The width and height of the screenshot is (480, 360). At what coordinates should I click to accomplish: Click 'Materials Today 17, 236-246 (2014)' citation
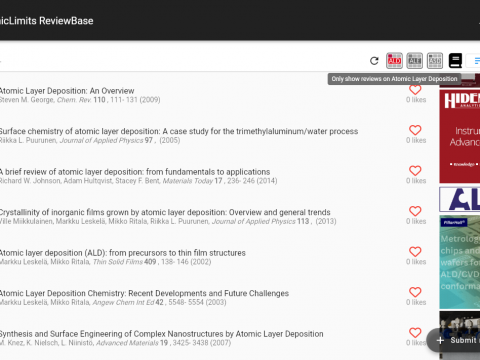tap(220, 181)
